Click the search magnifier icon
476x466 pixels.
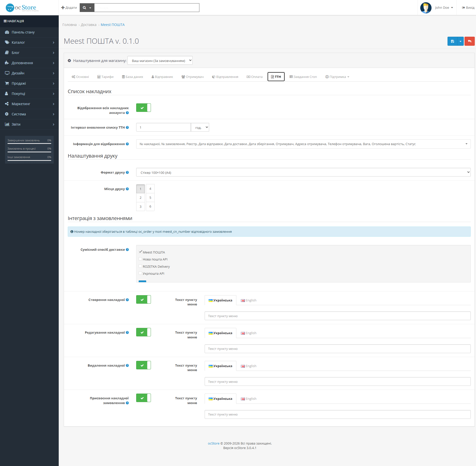(x=84, y=8)
